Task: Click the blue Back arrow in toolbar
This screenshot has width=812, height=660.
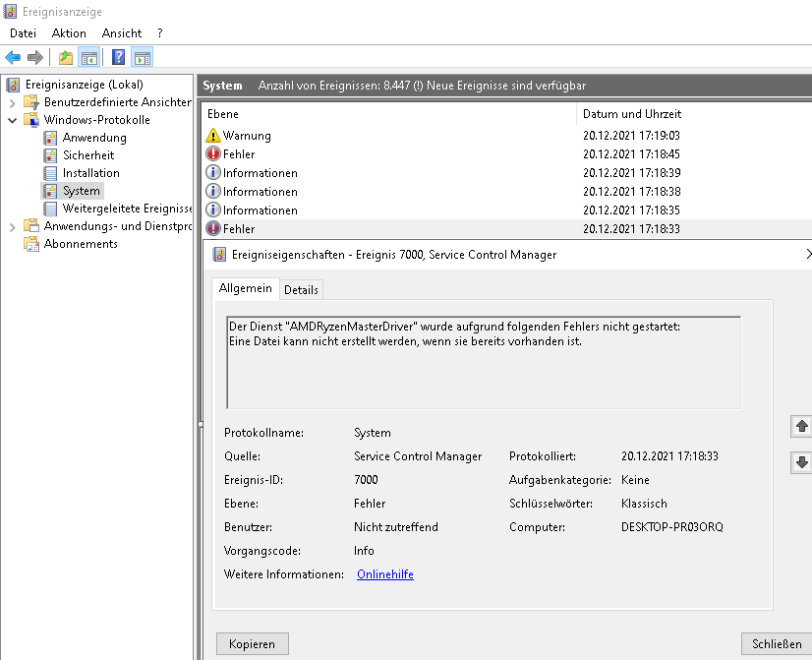Action: (x=13, y=57)
